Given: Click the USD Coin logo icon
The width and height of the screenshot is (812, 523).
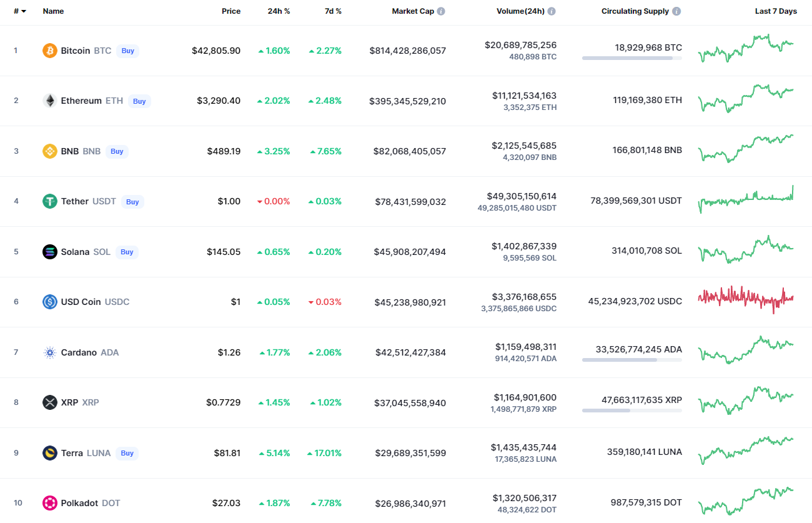Looking at the screenshot, I should (50, 302).
